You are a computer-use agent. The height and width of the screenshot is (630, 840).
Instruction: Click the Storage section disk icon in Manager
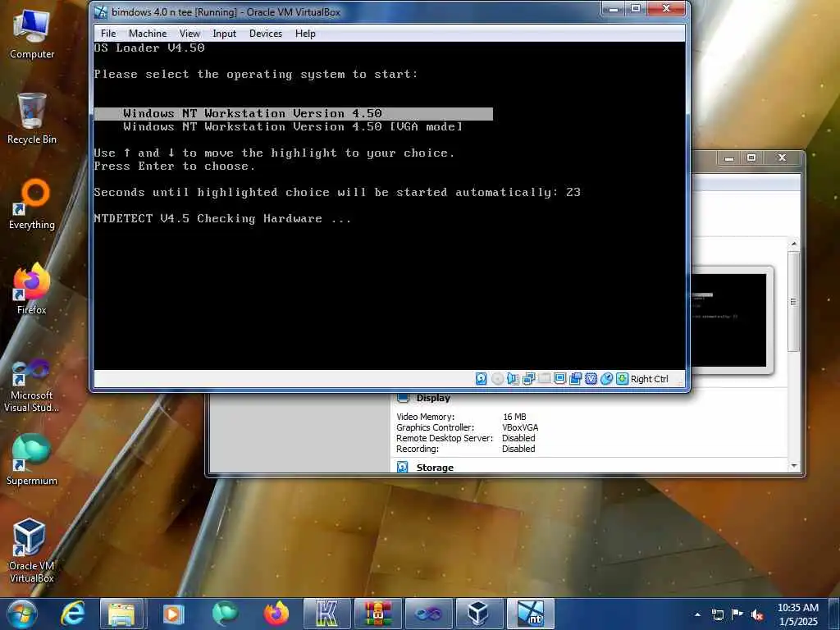[x=403, y=467]
